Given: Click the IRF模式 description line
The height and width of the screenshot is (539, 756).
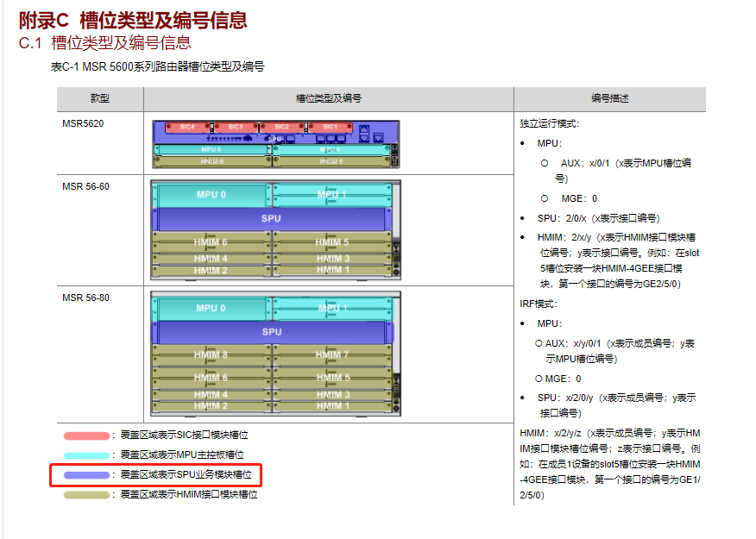Looking at the screenshot, I should click(x=538, y=304).
